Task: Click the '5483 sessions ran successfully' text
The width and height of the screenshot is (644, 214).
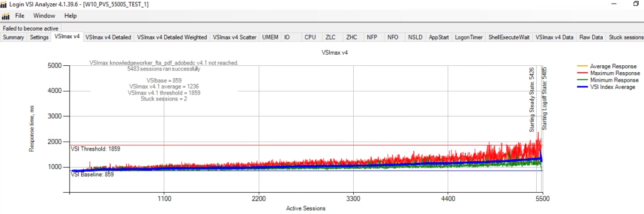Action: pos(164,69)
